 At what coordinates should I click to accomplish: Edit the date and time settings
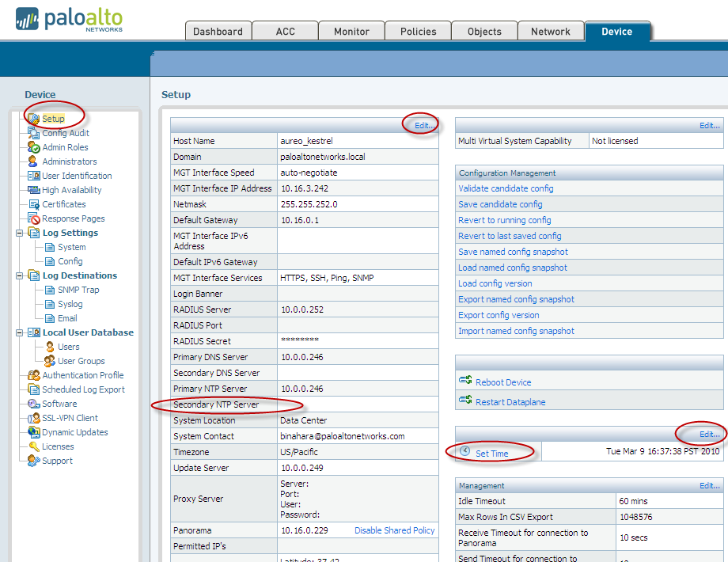[710, 435]
